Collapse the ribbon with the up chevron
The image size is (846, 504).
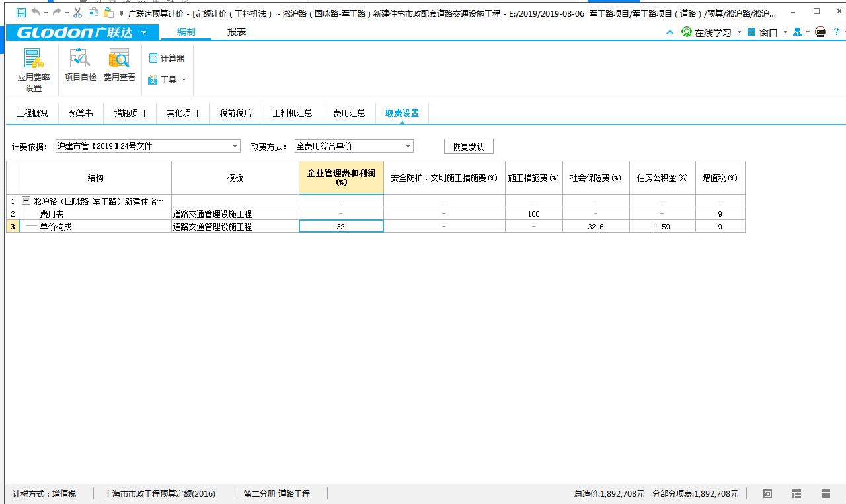(x=670, y=32)
